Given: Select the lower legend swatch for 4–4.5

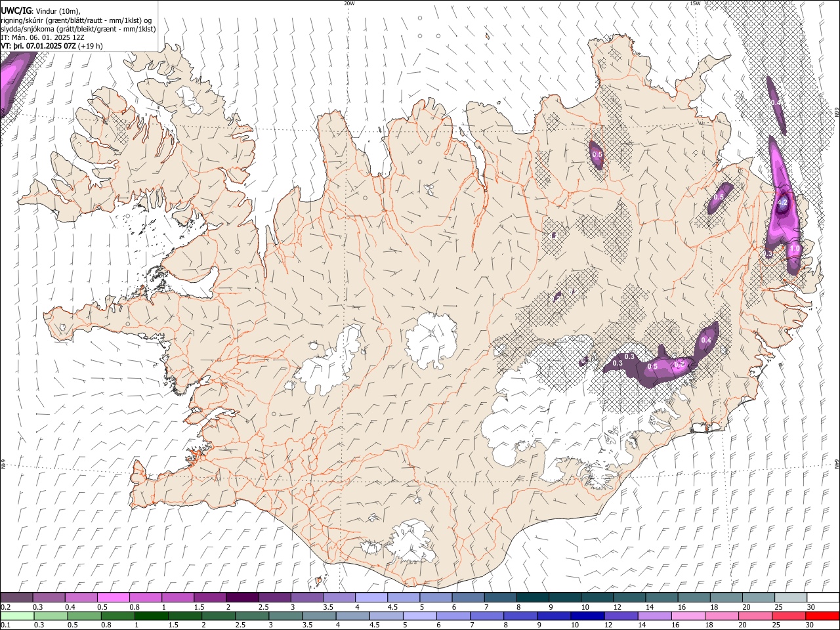Looking at the screenshot, I should click(x=352, y=616).
